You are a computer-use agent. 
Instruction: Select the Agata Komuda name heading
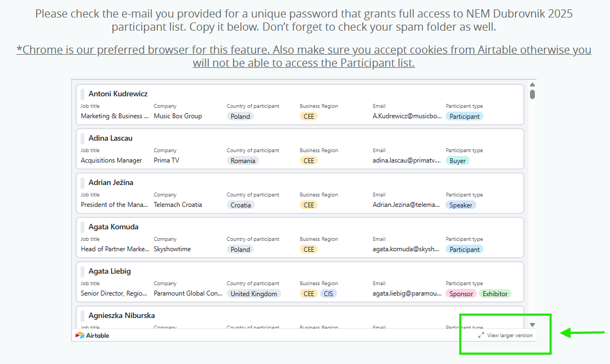[113, 227]
